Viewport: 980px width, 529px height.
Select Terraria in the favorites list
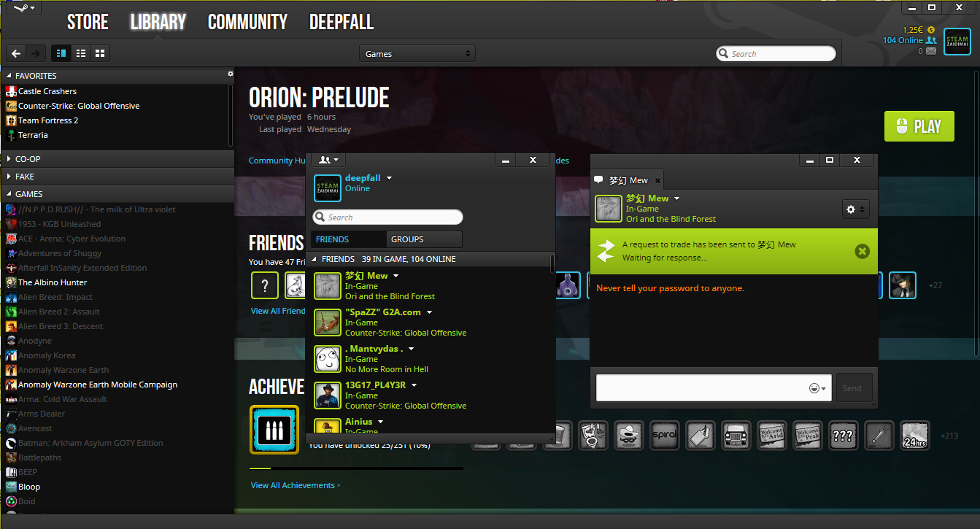pos(33,135)
